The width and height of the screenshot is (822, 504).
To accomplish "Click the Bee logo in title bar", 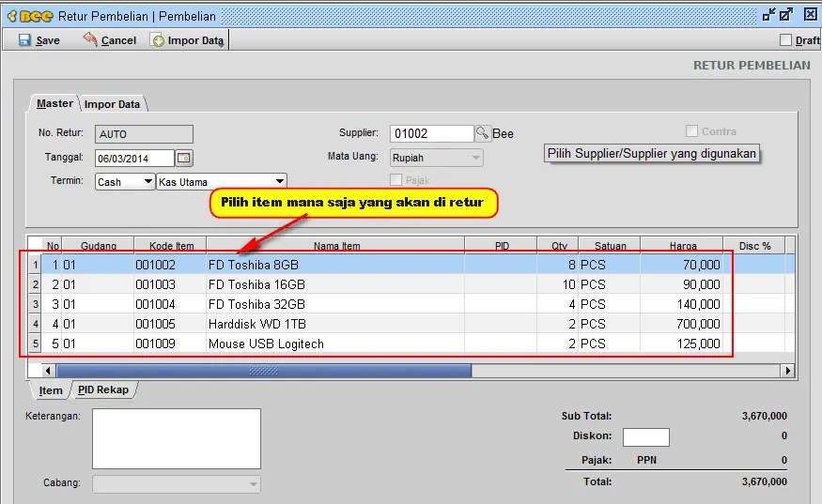I will pos(30,16).
